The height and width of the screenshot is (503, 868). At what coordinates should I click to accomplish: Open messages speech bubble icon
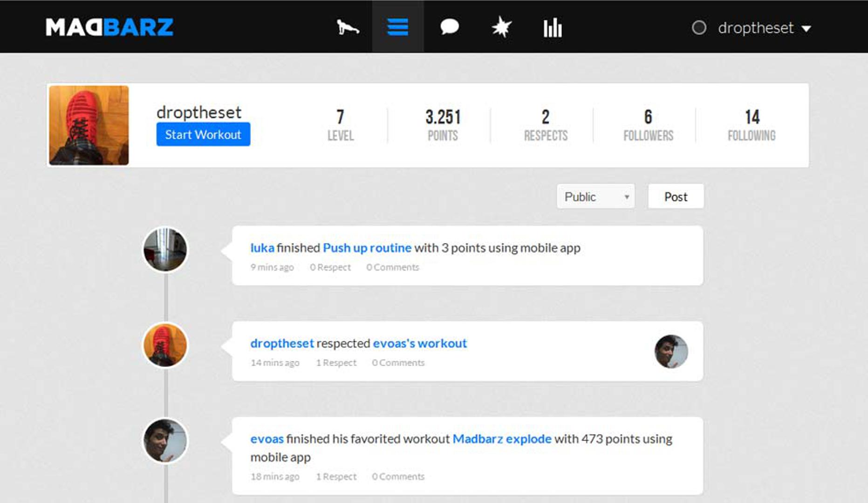tap(449, 27)
